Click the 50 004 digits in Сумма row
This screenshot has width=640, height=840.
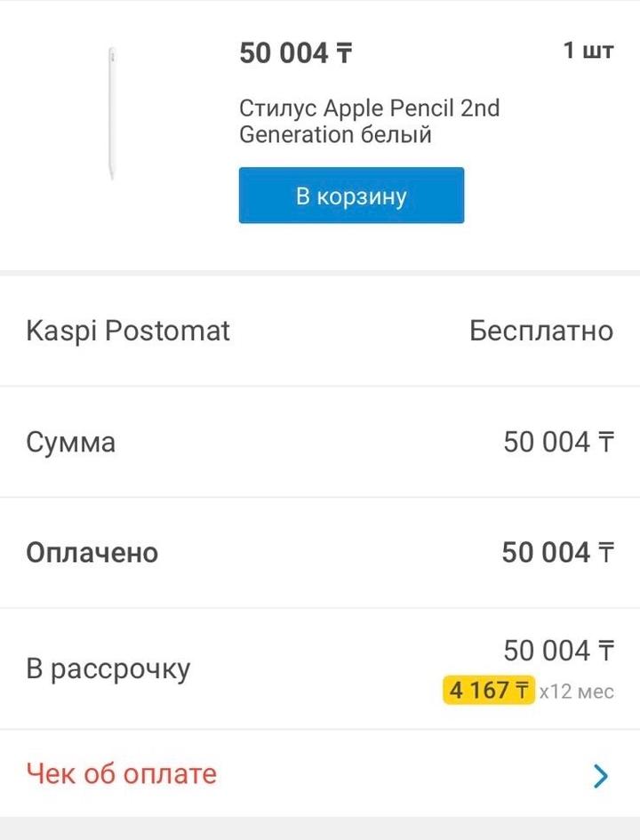click(546, 442)
